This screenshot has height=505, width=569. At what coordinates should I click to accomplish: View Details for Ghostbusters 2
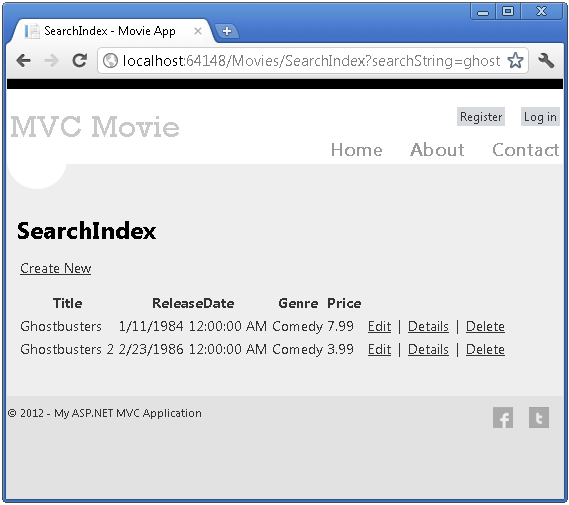(428, 350)
